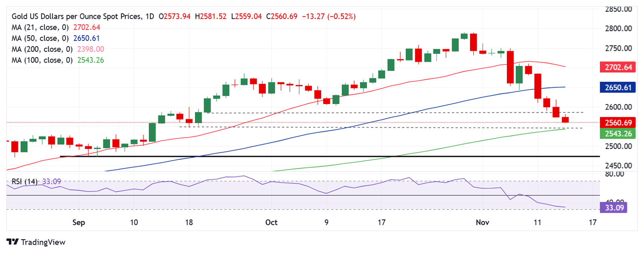
Task: Select the MA 100 indicator legend
Action: pos(58,60)
